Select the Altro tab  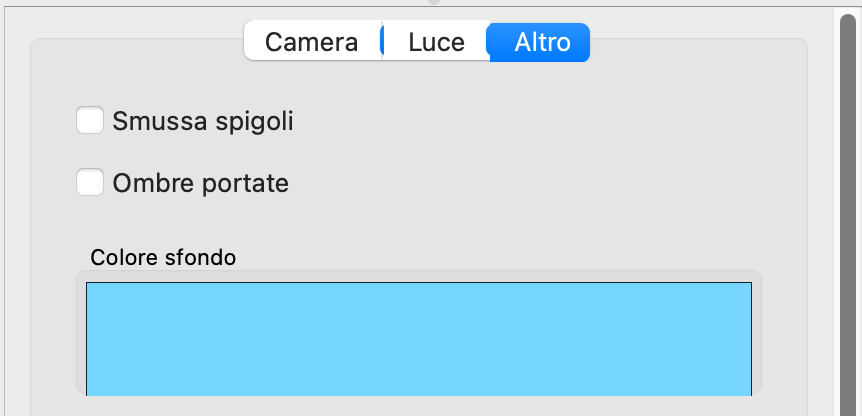(x=540, y=42)
